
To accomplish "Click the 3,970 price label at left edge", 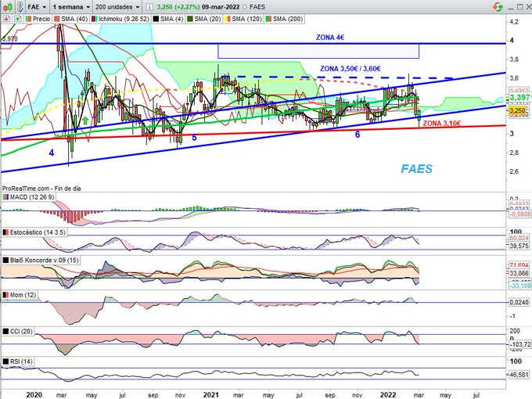I will 9,39.
